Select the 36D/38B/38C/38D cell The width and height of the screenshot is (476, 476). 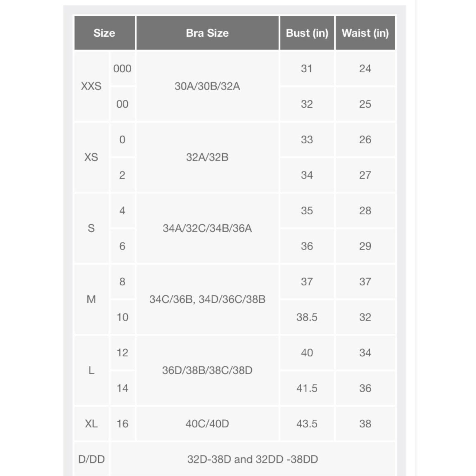tap(208, 370)
